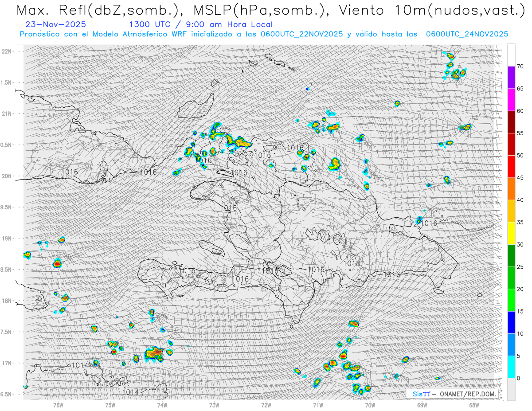This screenshot has height=411, width=532.
Task: Click the gold 35-40 dBZ color segment
Action: tap(511, 211)
